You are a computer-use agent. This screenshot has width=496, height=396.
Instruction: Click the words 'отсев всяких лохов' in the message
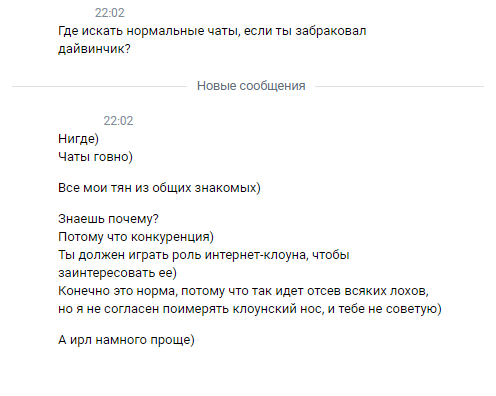(368, 291)
